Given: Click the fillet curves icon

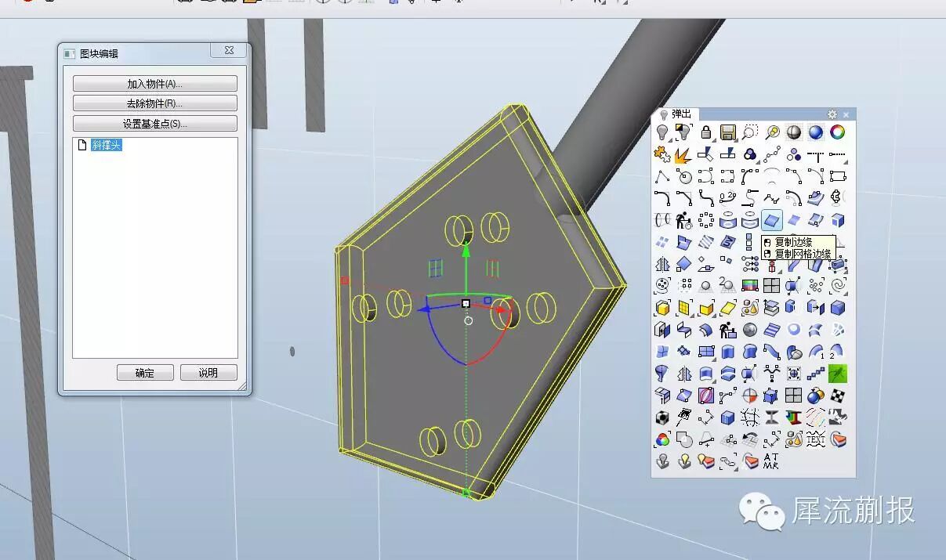Looking at the screenshot, I should (661, 197).
